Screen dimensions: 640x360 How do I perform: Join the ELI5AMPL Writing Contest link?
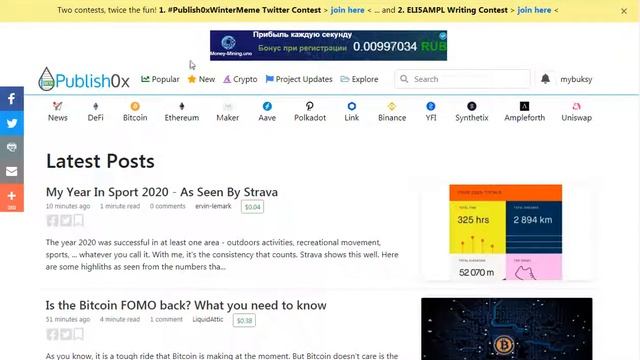pos(534,10)
